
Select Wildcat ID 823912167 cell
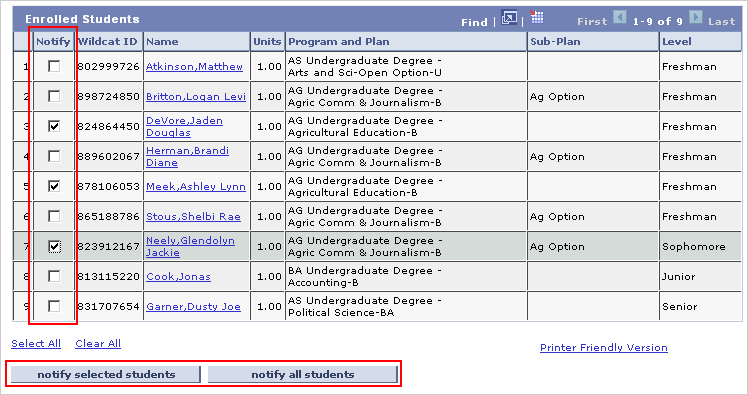pyautogui.click(x=108, y=247)
